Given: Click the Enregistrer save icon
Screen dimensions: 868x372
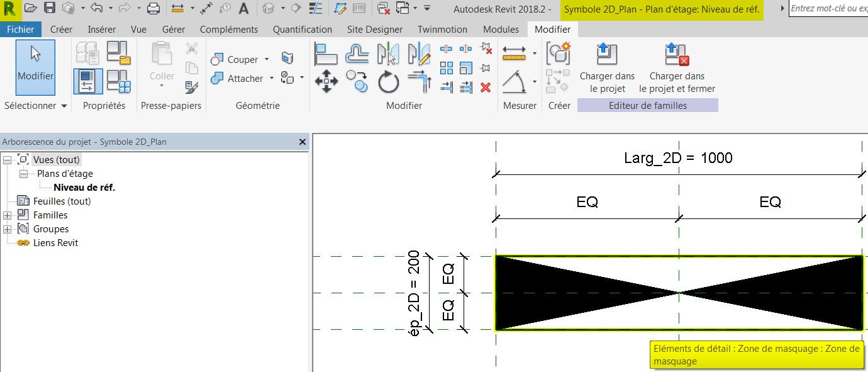Looking at the screenshot, I should 50,8.
